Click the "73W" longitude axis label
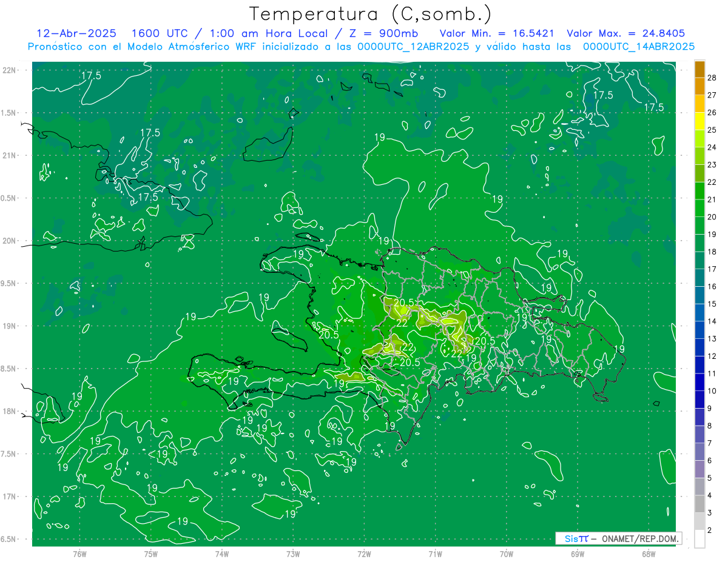728x562 pixels. 293,554
